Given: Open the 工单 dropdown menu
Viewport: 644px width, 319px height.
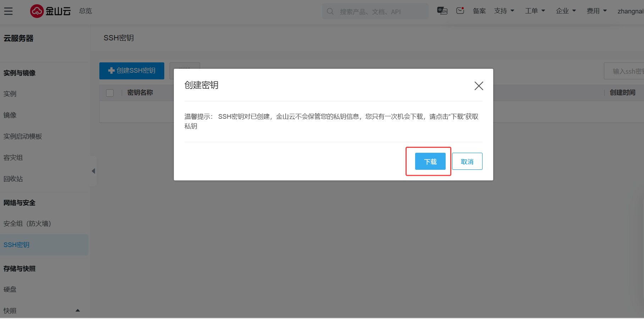Looking at the screenshot, I should (535, 11).
